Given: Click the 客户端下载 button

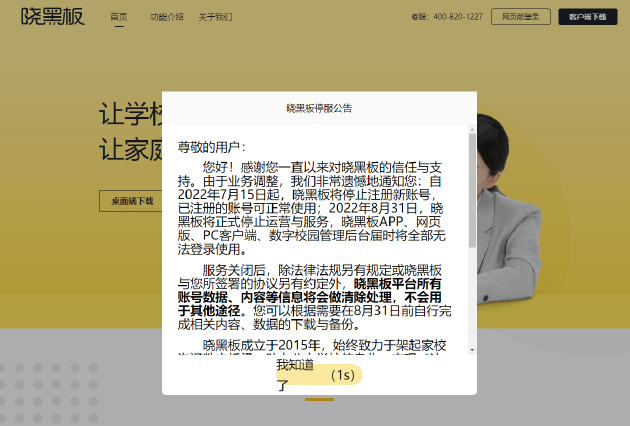Looking at the screenshot, I should (x=588, y=17).
